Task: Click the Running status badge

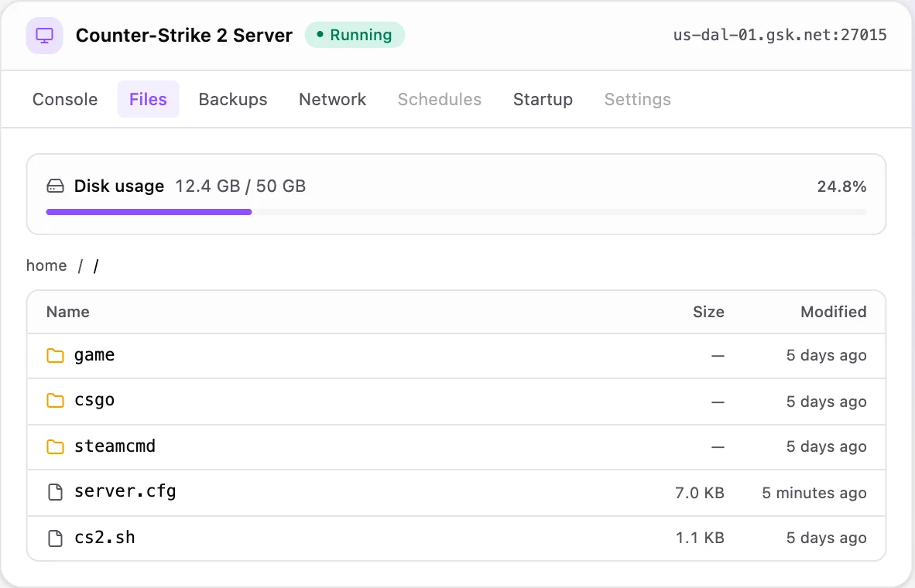Action: point(355,35)
